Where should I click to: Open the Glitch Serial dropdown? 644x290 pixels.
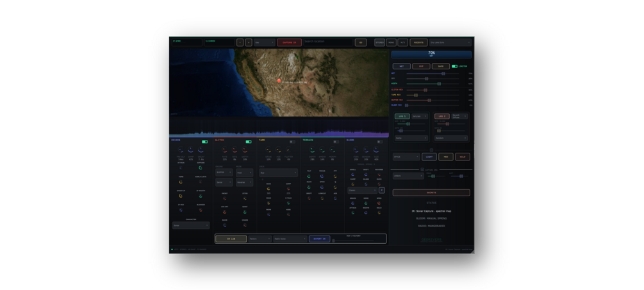click(224, 182)
